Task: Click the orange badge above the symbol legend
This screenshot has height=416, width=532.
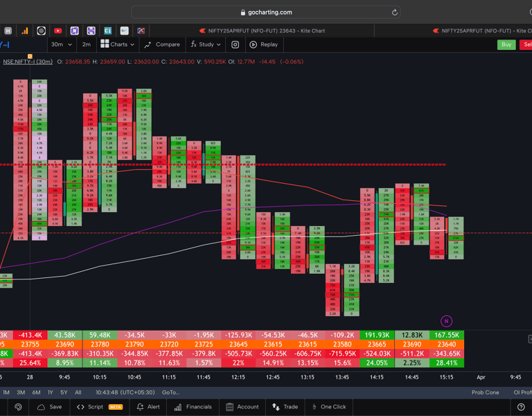Action: (30, 56)
